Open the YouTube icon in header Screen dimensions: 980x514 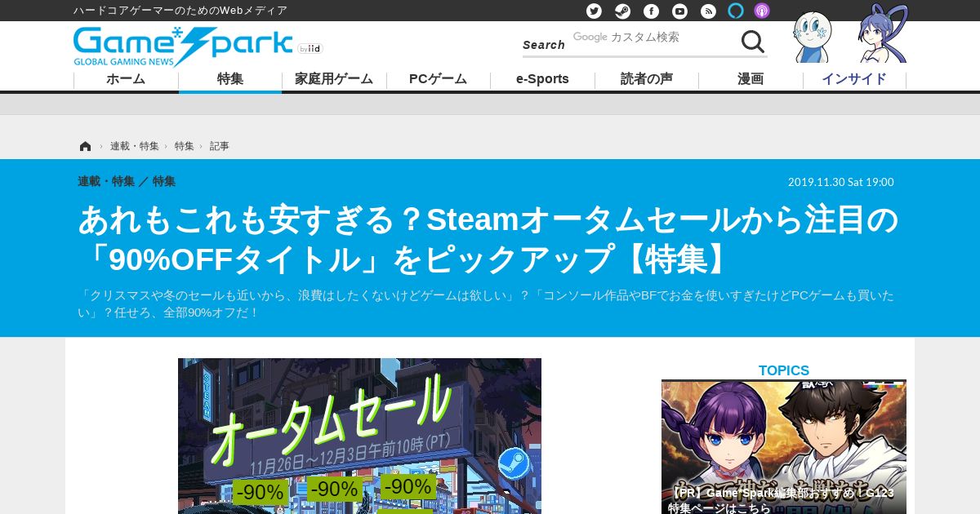pos(679,11)
